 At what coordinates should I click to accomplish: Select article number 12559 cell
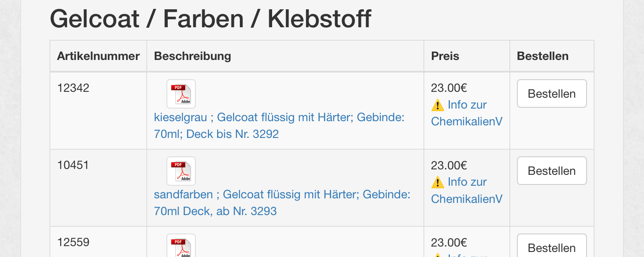pyautogui.click(x=73, y=242)
